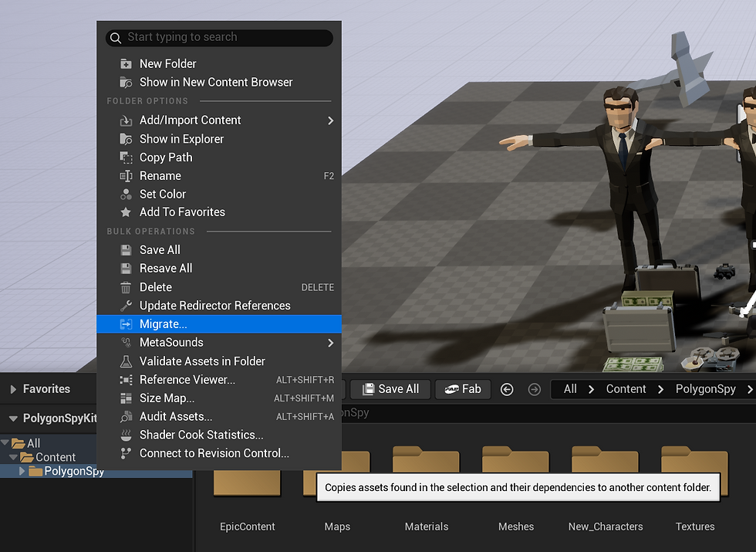Click the Shader Cook Statistics icon

(126, 435)
